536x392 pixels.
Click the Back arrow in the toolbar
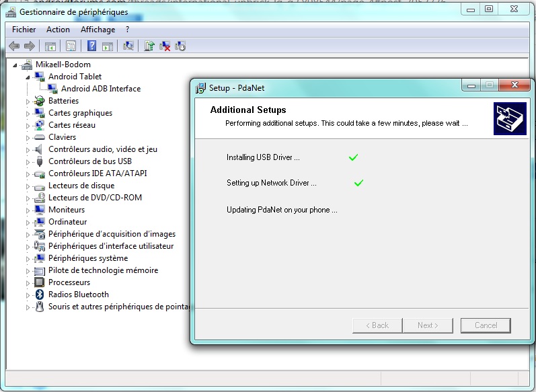(14, 46)
